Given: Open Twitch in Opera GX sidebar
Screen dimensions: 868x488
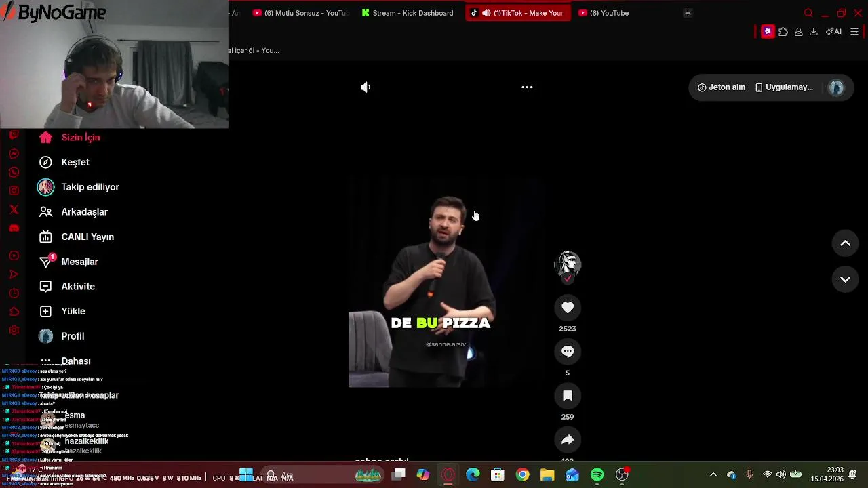Looking at the screenshot, I should 14,135.
